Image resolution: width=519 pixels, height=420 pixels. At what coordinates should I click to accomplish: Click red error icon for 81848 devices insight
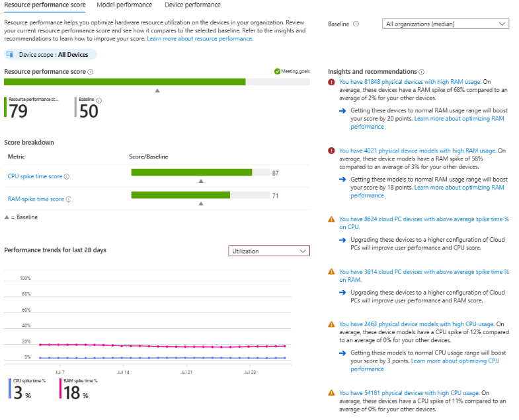tap(332, 82)
